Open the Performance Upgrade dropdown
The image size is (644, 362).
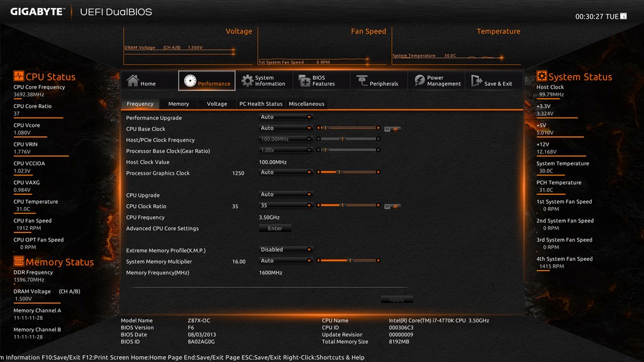point(286,117)
